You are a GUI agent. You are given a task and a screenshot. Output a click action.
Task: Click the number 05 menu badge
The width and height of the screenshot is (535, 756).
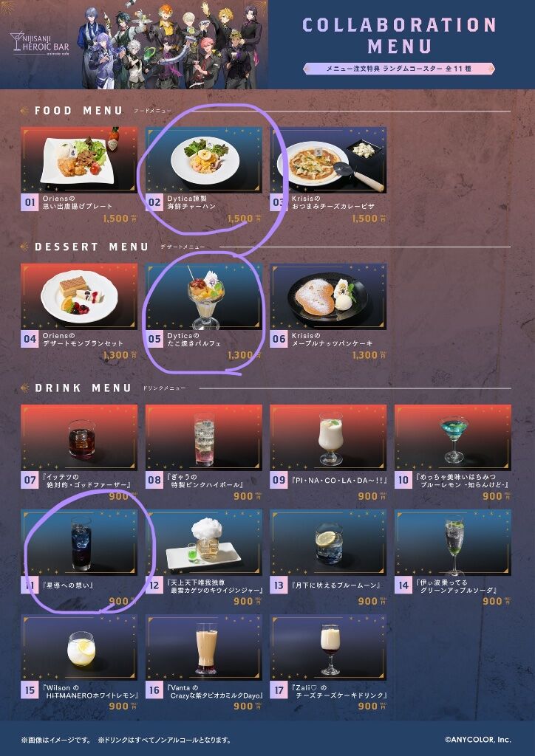pyautogui.click(x=154, y=339)
